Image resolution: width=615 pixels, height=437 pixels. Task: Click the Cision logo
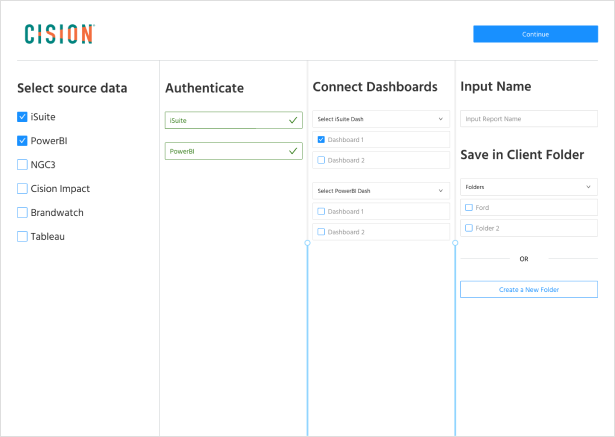tap(59, 34)
